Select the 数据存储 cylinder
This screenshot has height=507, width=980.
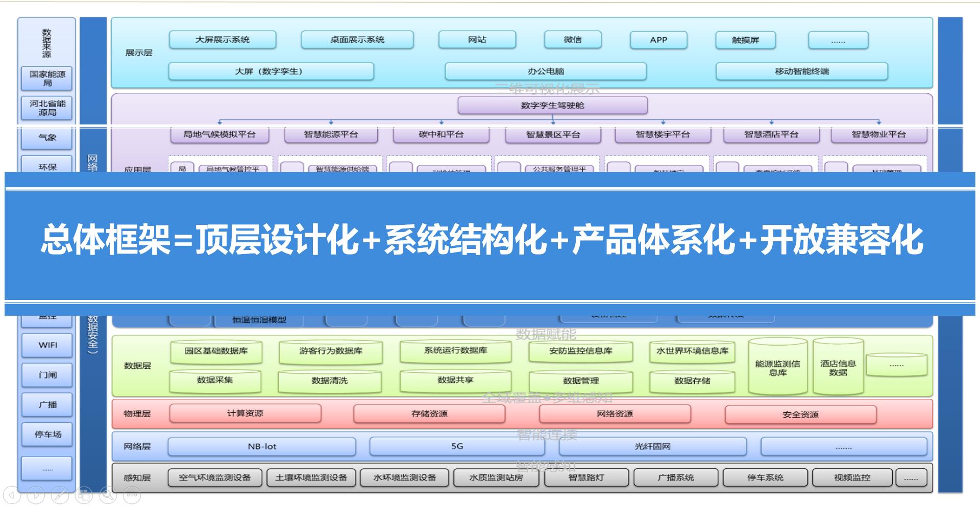[692, 381]
